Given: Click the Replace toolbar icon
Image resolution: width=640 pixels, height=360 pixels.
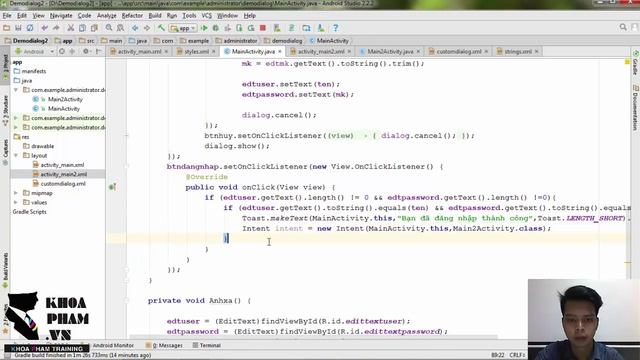Looking at the screenshot, I should [x=120, y=28].
